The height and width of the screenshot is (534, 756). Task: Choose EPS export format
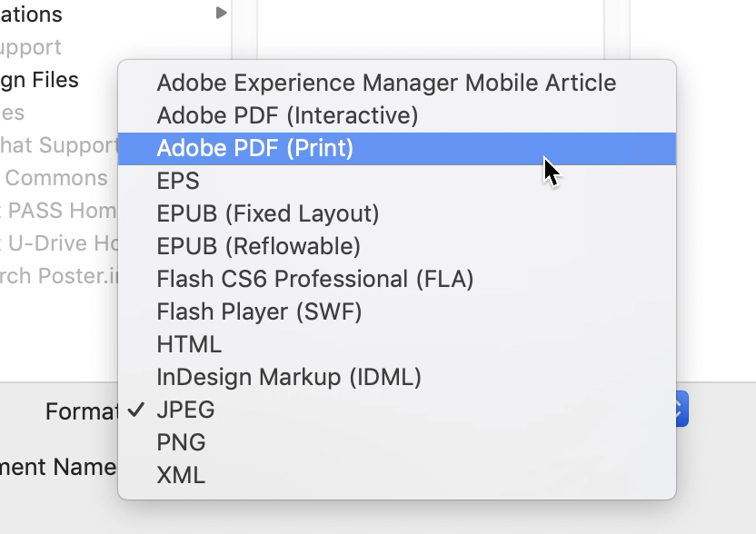tap(397, 182)
